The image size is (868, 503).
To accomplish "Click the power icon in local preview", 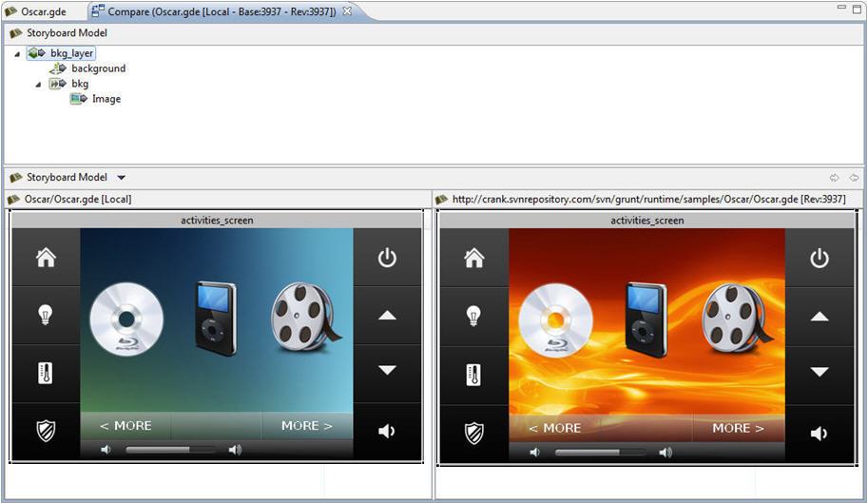I will [x=387, y=258].
